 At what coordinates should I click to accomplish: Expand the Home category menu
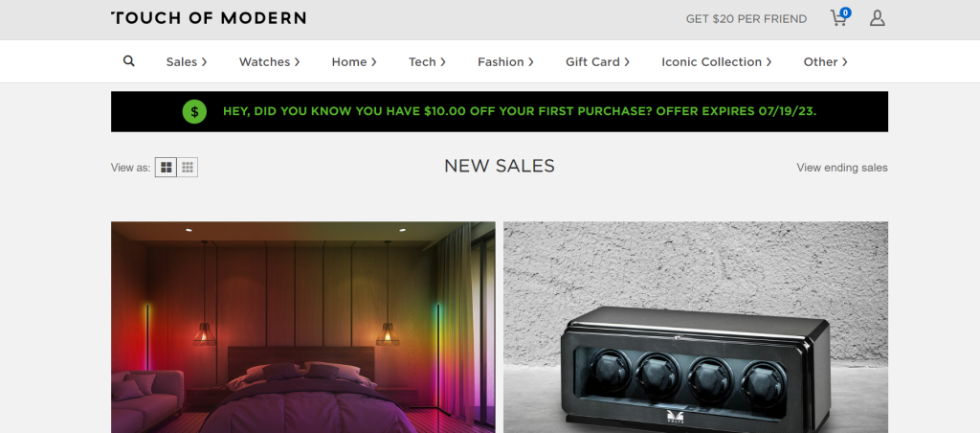tap(354, 62)
